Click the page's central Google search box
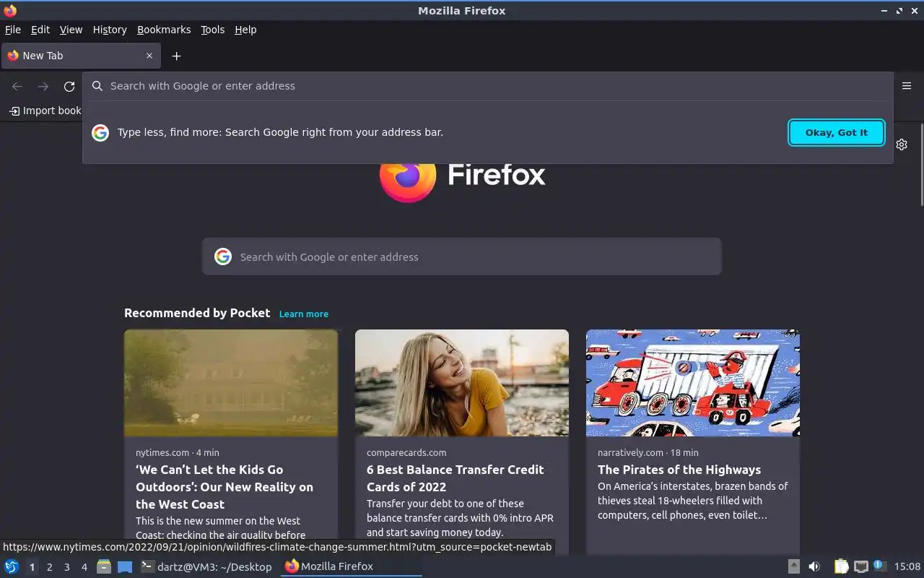Viewport: 924px width, 578px height. (x=462, y=256)
